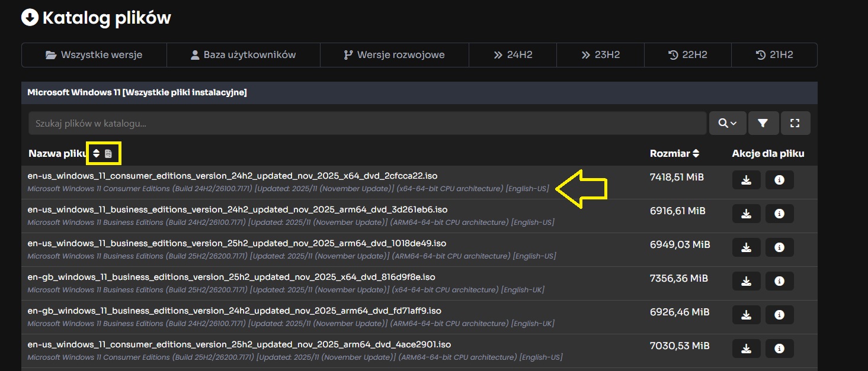Show info for en-us consumer 24H2 x64 ISO

[779, 180]
